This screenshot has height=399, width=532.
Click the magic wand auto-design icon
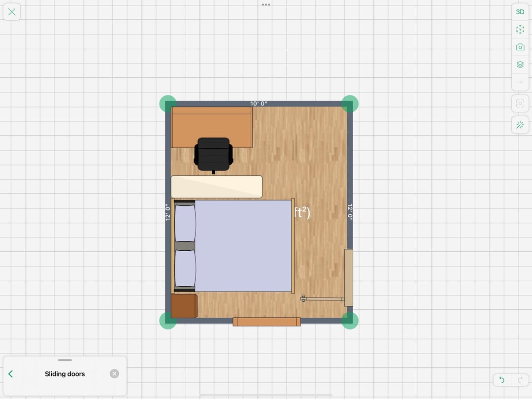tap(520, 125)
